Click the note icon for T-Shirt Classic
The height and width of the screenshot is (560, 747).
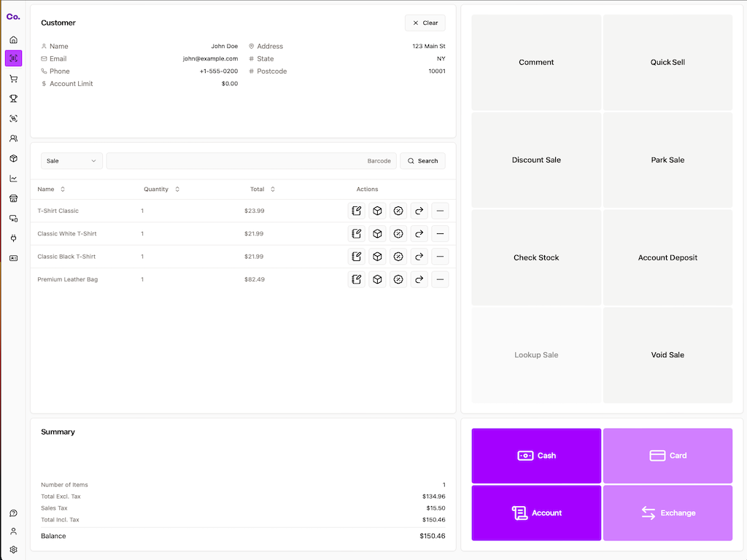[x=357, y=211]
